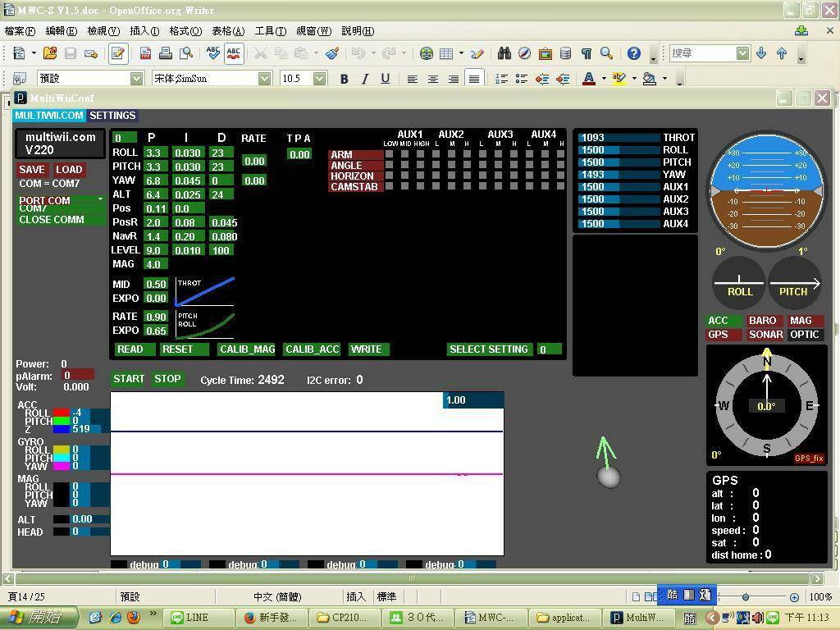Toggle the SONAR sensor indicator
This screenshot has width=840, height=630.
tap(765, 335)
